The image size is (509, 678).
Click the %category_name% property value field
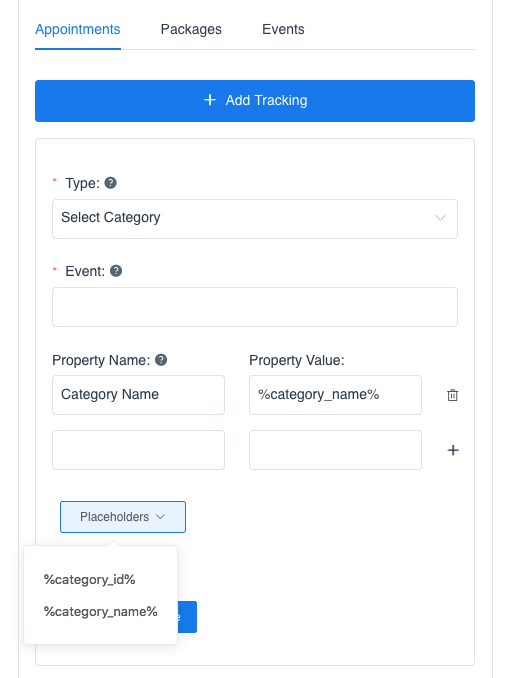(x=335, y=395)
